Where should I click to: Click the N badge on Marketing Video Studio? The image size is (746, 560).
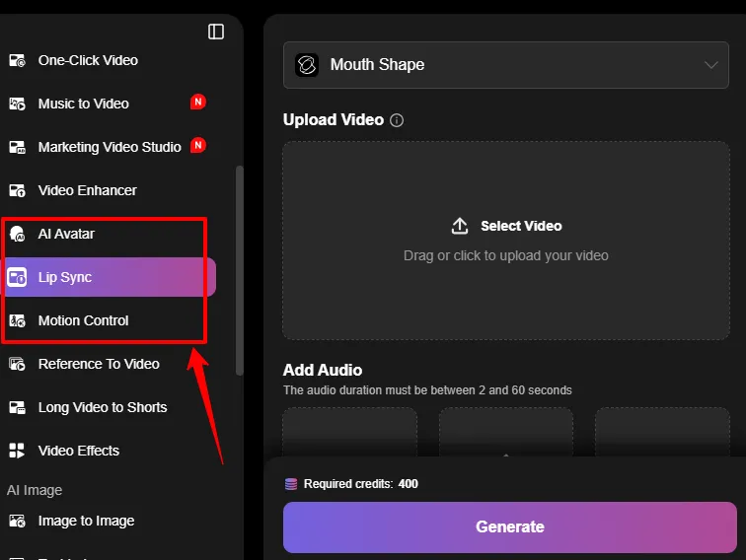(x=198, y=145)
